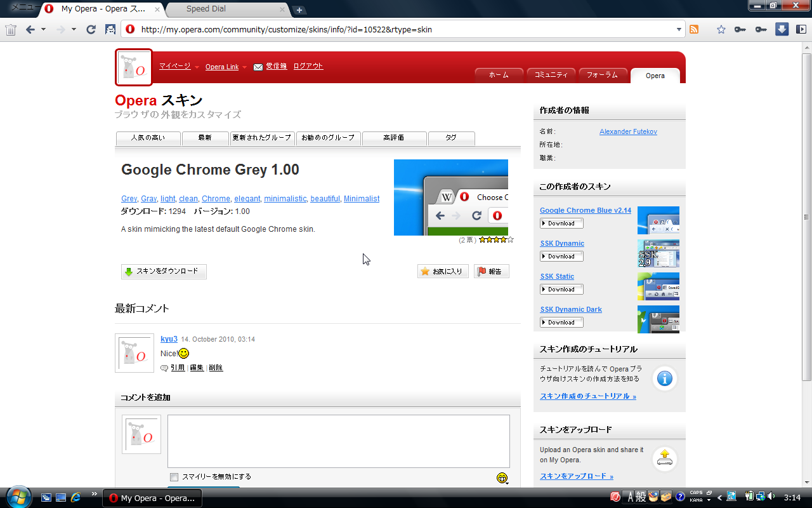Toggle the panel icon at toolbar end
The image size is (812, 508).
tap(801, 29)
